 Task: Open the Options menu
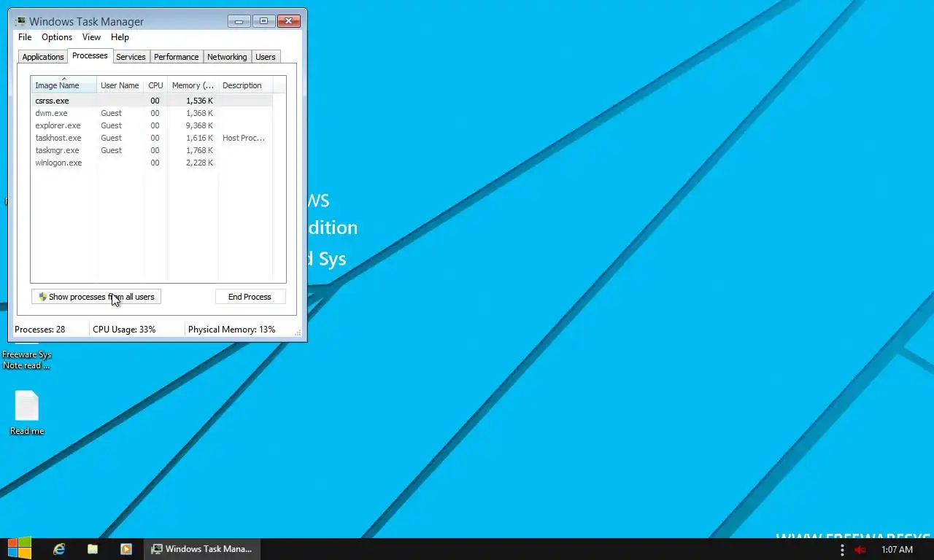pos(57,37)
